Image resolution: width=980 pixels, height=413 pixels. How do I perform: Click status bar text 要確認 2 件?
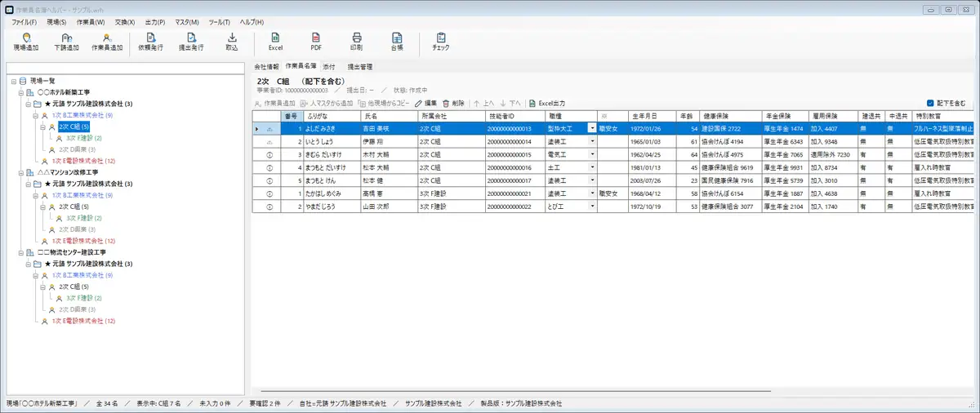pos(265,403)
